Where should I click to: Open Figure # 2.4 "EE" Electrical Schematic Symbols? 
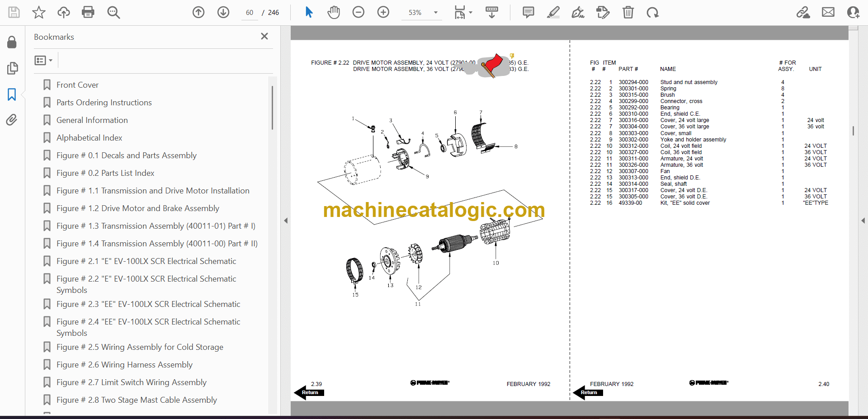click(x=148, y=327)
